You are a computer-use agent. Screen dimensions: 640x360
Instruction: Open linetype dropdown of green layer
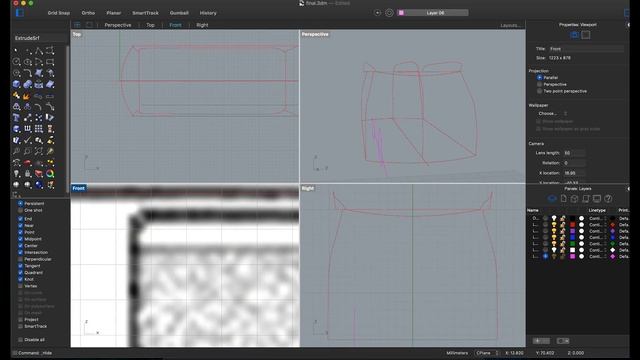click(598, 244)
